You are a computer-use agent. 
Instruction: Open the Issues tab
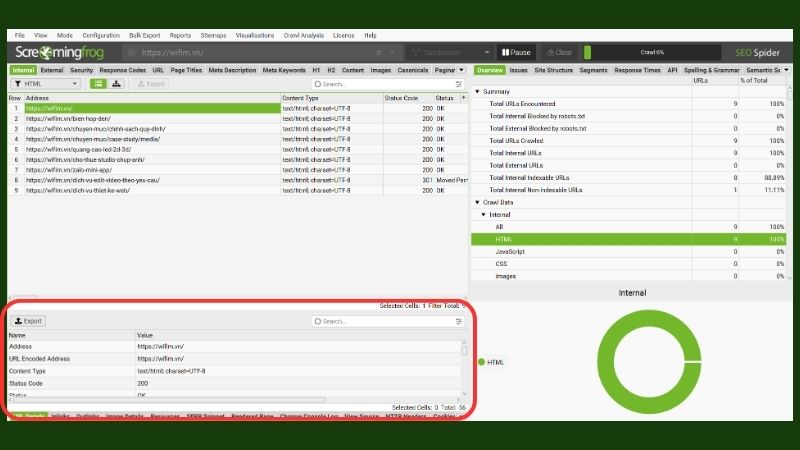[x=518, y=70]
